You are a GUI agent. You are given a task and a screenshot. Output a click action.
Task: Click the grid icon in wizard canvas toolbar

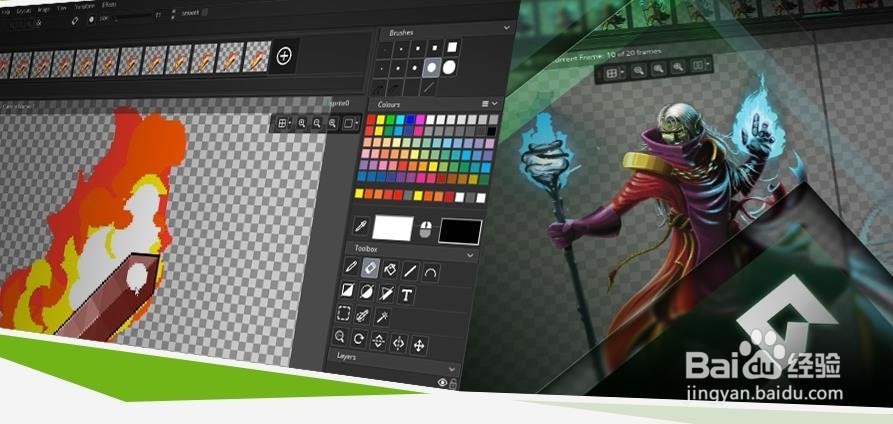[612, 74]
